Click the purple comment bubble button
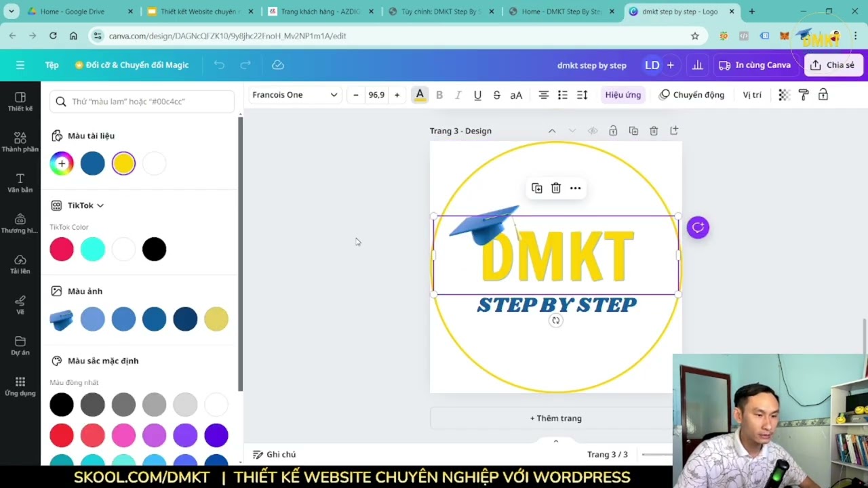868x488 pixels. coord(698,228)
